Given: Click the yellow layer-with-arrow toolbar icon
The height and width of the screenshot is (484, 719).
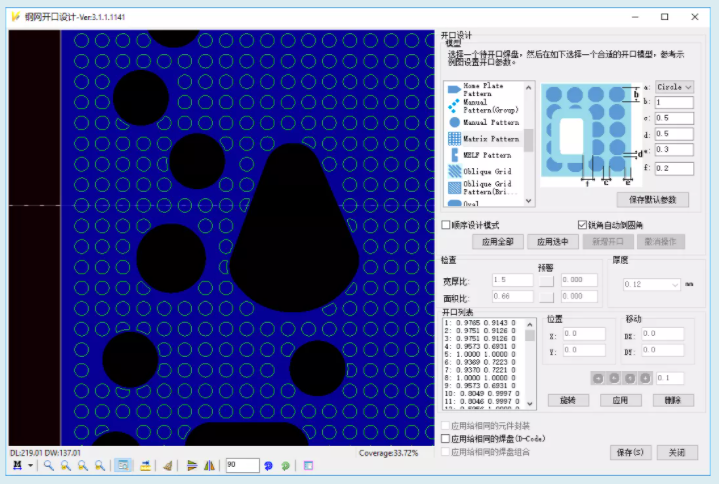Looking at the screenshot, I should (145, 466).
